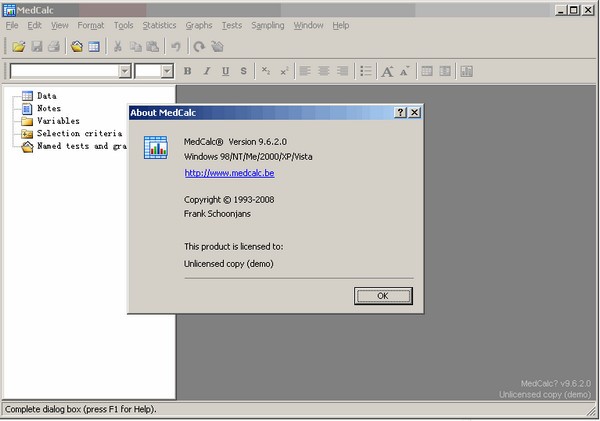Click the Print toolbar icon
This screenshot has height=421, width=600.
click(x=54, y=46)
